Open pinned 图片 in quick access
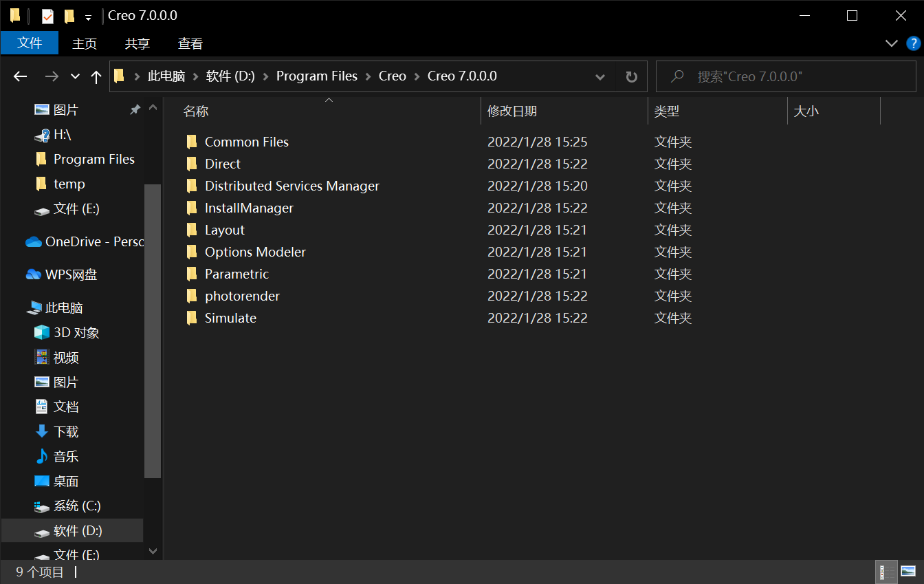This screenshot has width=924, height=584. (66, 109)
